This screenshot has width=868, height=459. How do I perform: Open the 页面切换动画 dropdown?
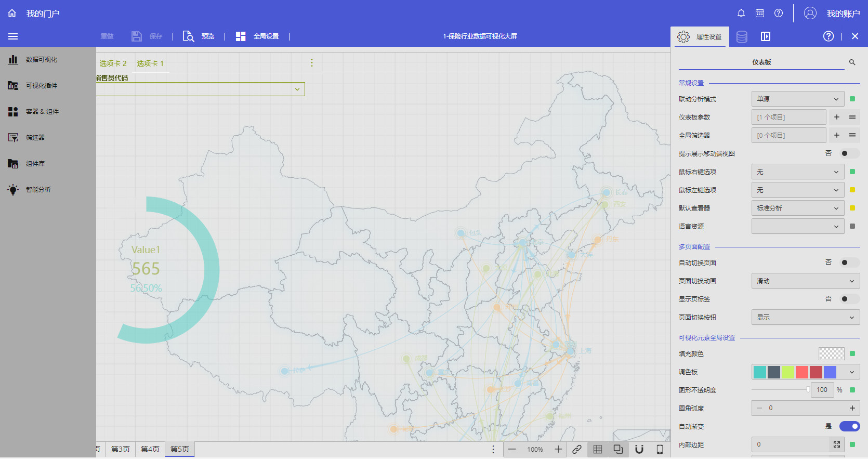(805, 281)
